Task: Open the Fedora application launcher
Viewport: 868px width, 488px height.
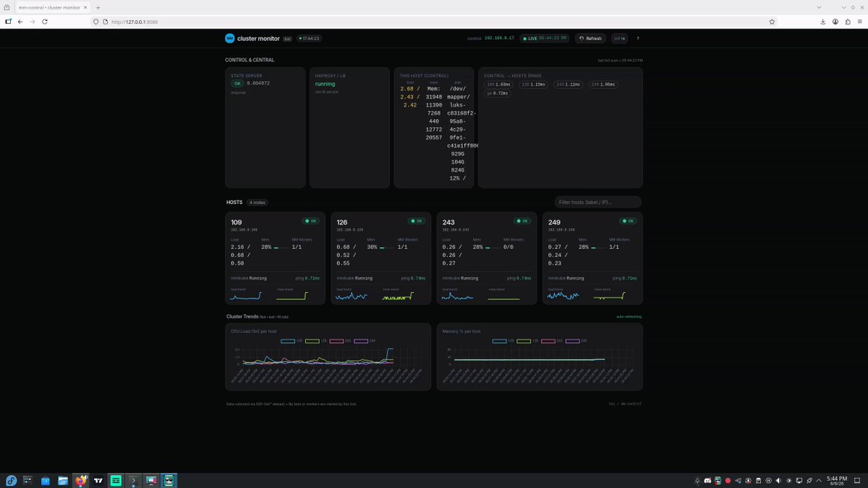Action: [11, 480]
